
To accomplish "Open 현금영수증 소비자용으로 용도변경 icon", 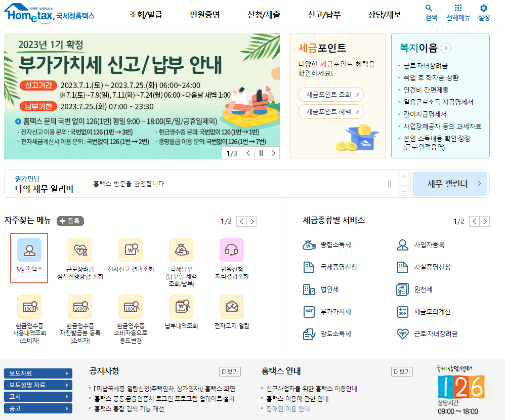I will pos(131,307).
